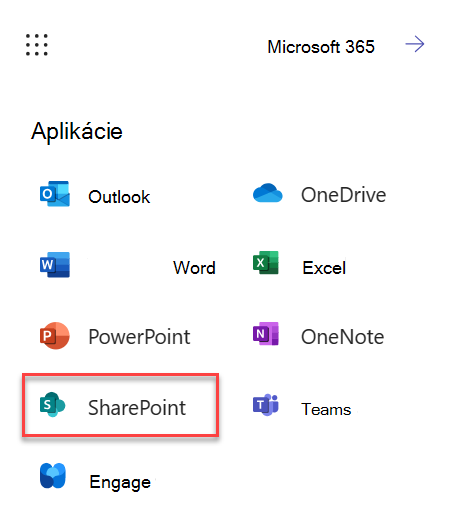Open the Engage blue icon
This screenshot has height=517, width=450.
(x=53, y=476)
